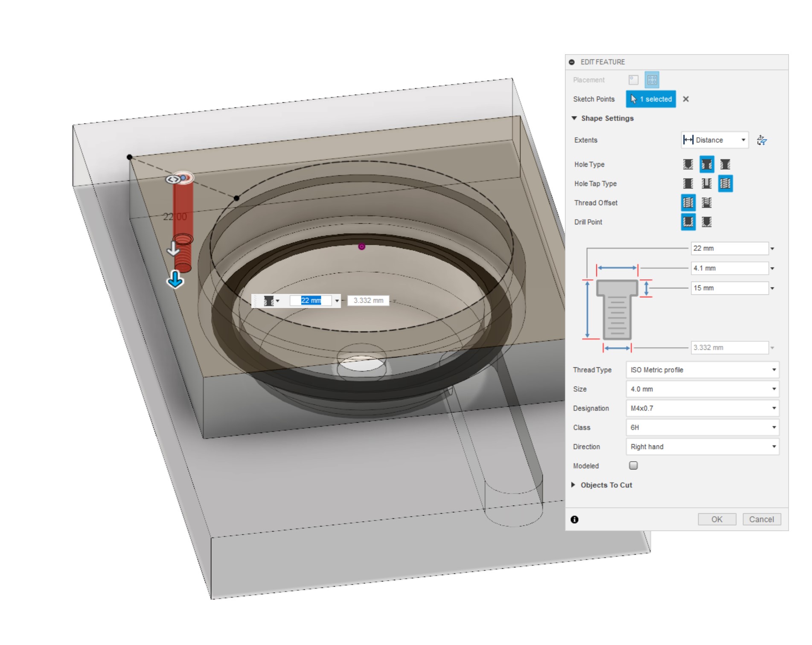
Task: Switch Placement to single point mode
Action: 633,80
